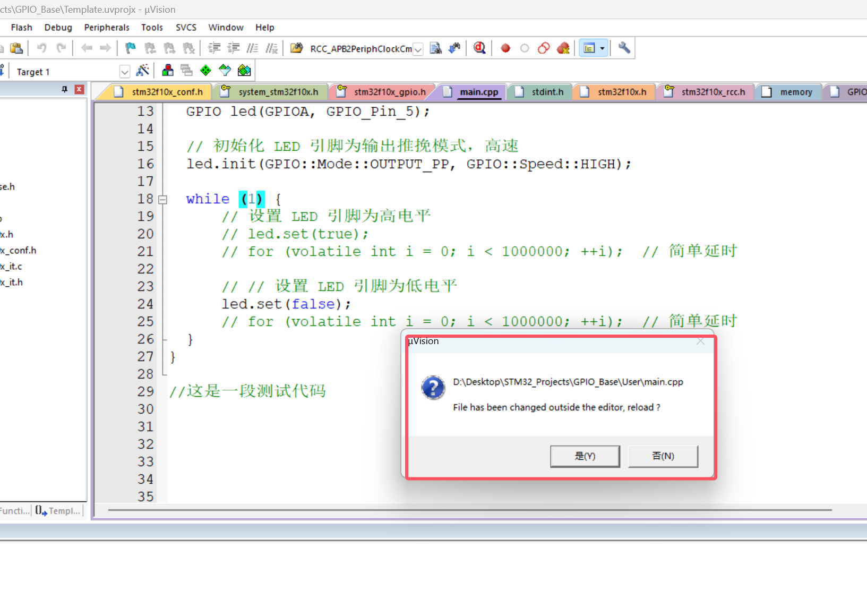
Task: Select the x_conf.h file in project tree
Action: tap(18, 251)
